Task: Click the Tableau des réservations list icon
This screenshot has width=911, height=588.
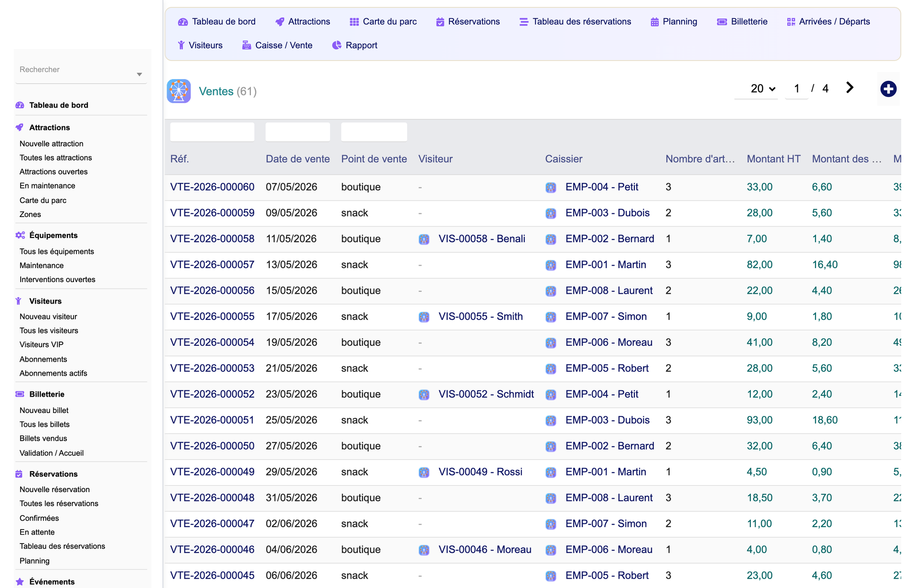Action: click(524, 22)
